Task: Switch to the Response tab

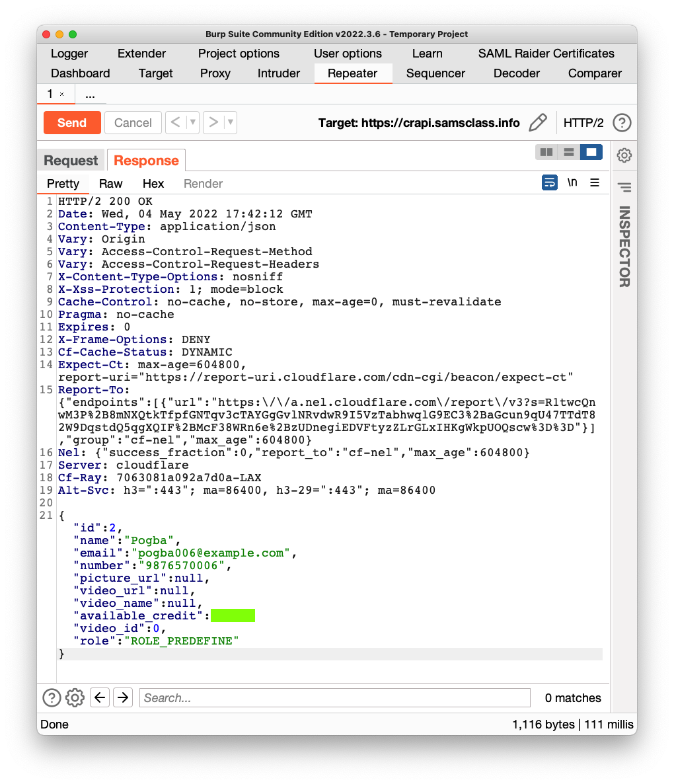Action: click(x=146, y=161)
